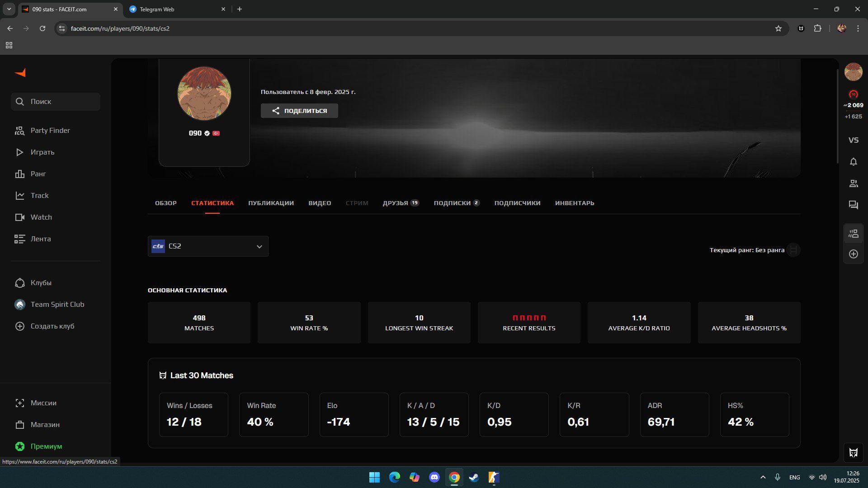Open a new browser tab
This screenshot has width=868, height=488.
click(240, 9)
